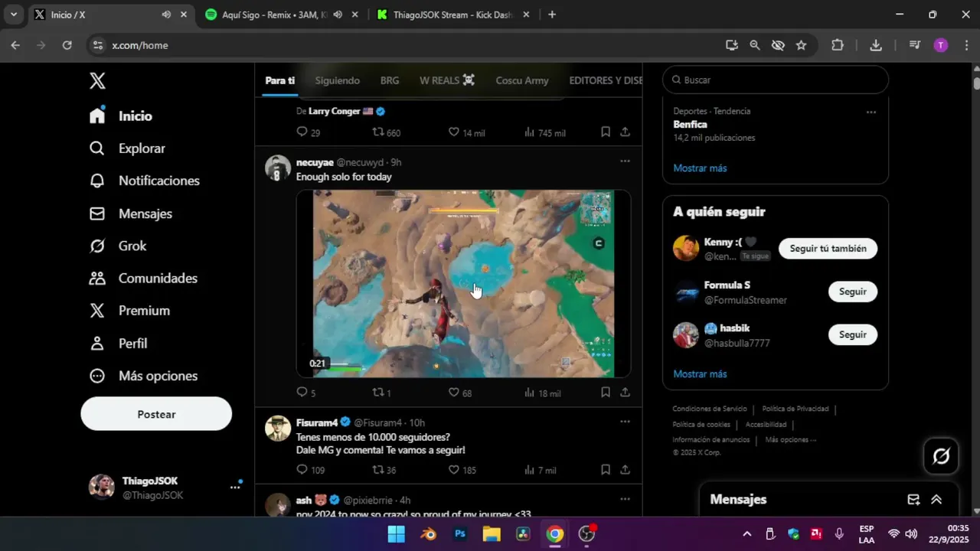Open more options on necuyae's post
This screenshot has height=551, width=980.
tap(625, 161)
